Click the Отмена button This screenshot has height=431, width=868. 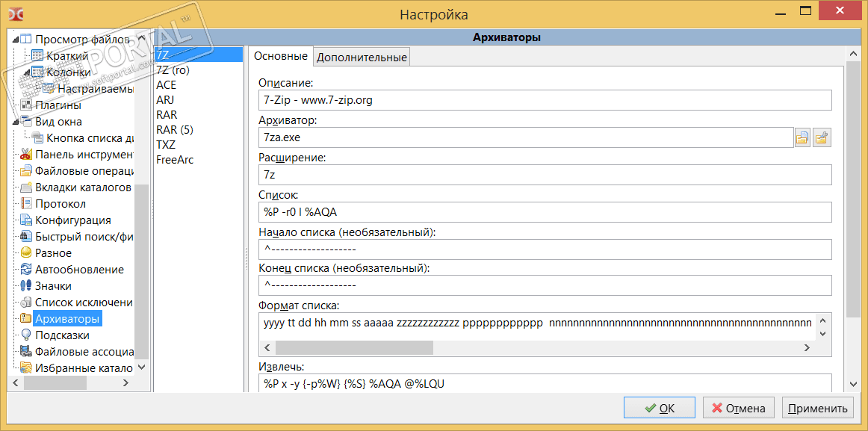(x=738, y=409)
